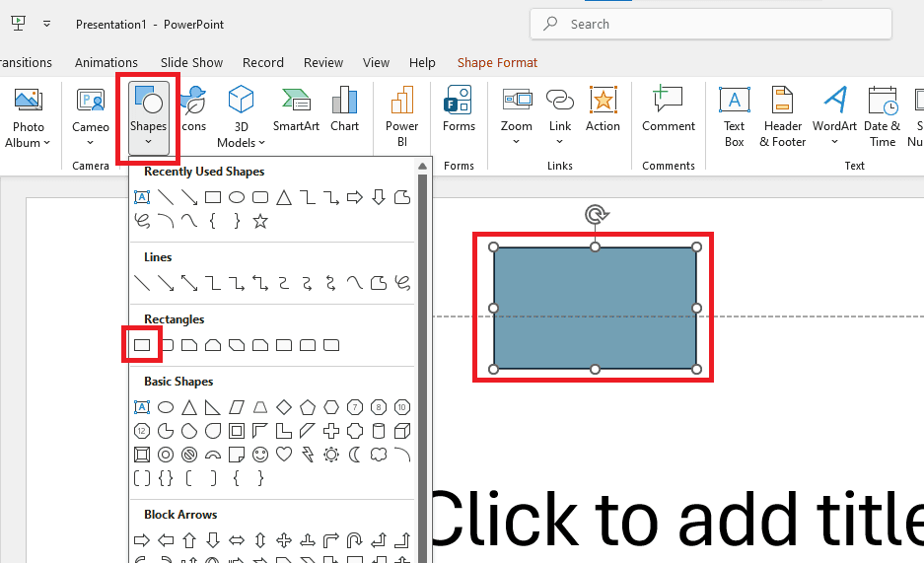Choose the Right Triangle in Basic Shapes
The image size is (924, 563).
point(213,407)
